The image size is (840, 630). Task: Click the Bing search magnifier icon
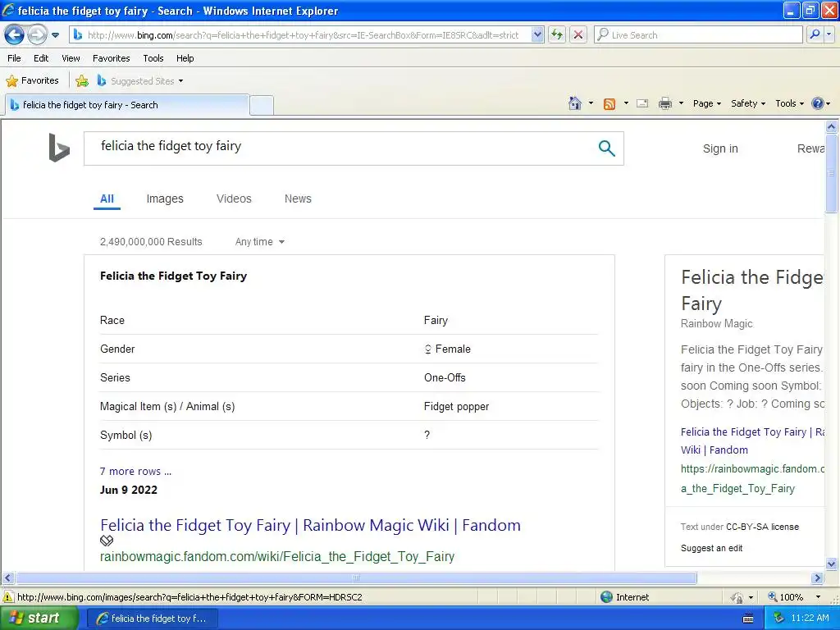(x=606, y=148)
